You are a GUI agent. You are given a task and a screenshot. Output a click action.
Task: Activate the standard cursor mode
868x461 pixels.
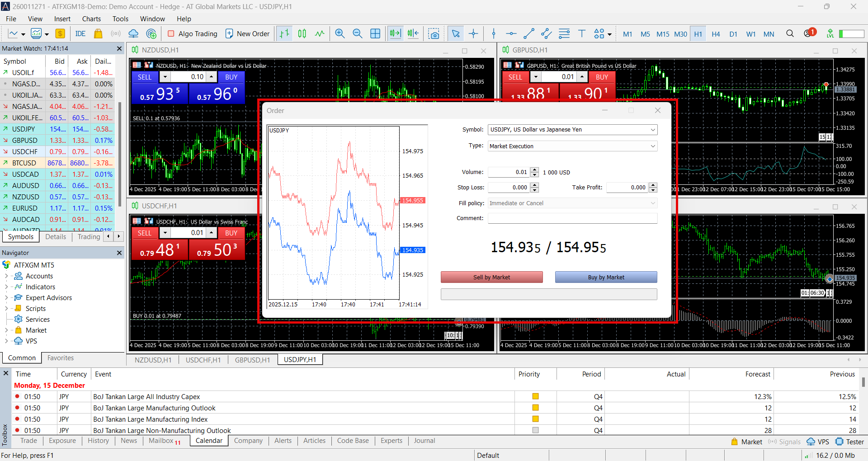[456, 33]
